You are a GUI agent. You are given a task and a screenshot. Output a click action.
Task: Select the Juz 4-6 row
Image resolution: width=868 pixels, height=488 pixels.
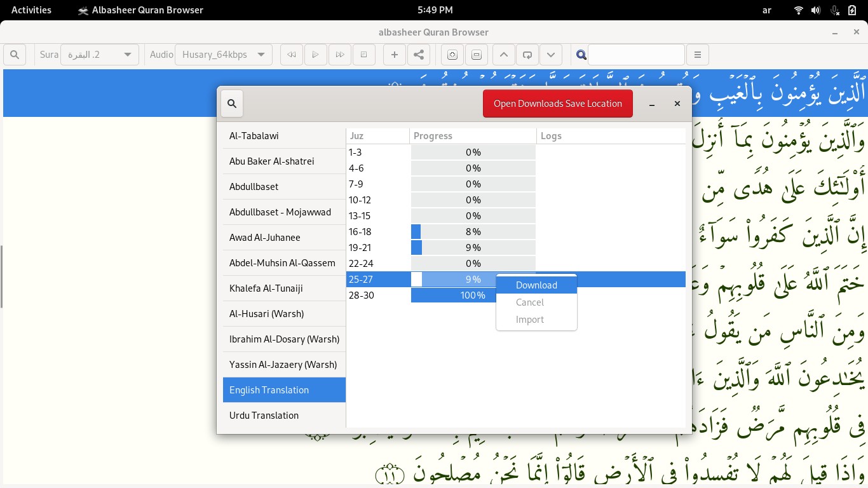tap(516, 168)
